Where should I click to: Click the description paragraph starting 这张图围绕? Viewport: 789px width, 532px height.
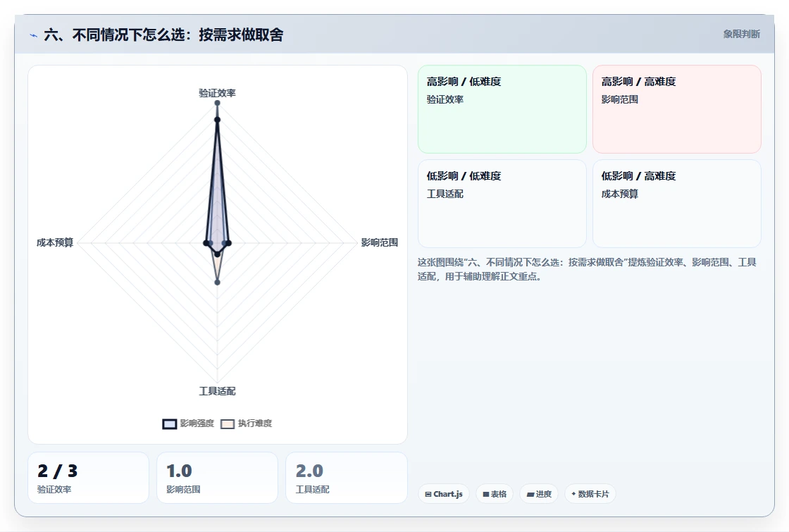[587, 269]
